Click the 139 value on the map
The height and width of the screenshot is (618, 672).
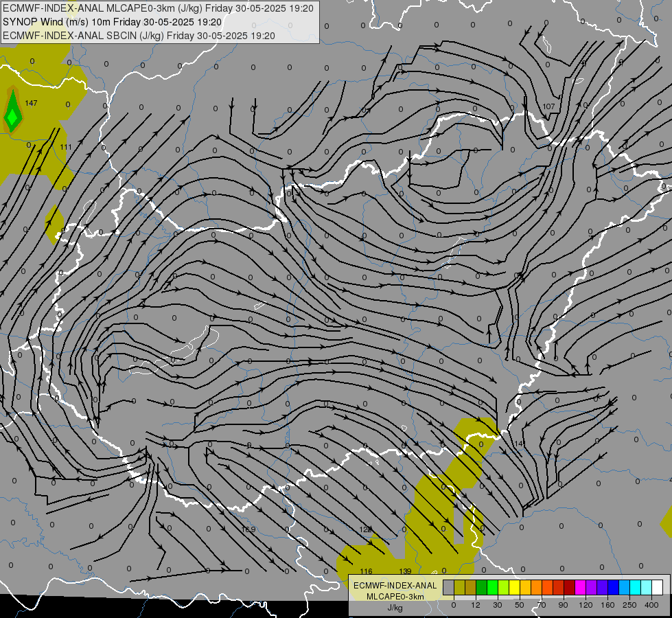tap(405, 571)
